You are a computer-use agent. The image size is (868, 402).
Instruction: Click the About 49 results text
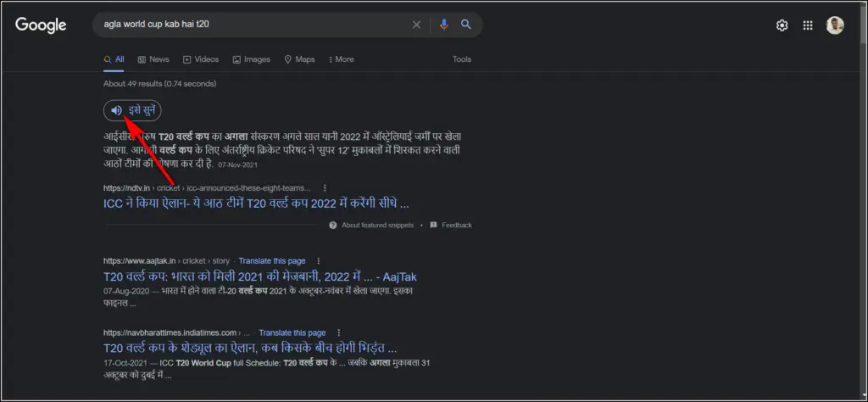(159, 84)
